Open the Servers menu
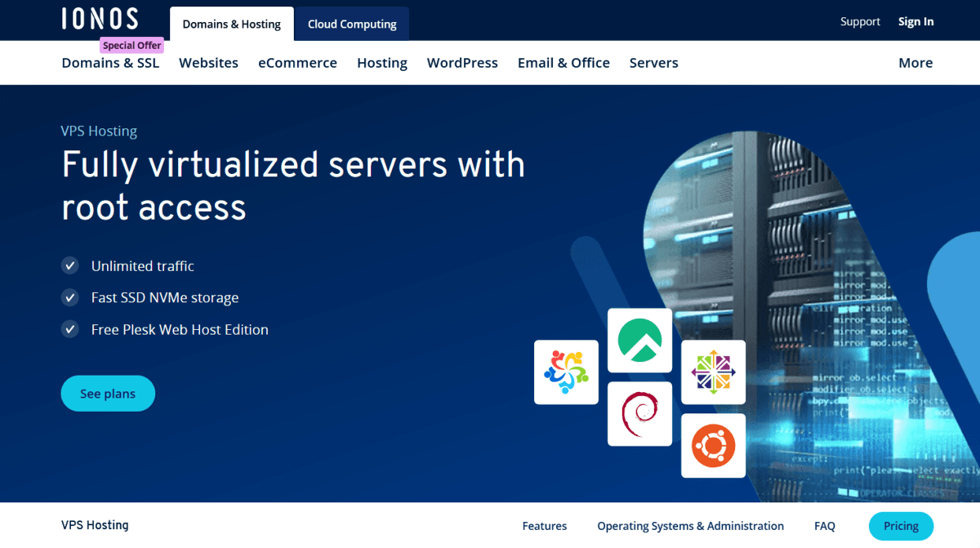This screenshot has width=980, height=548. pyautogui.click(x=653, y=63)
